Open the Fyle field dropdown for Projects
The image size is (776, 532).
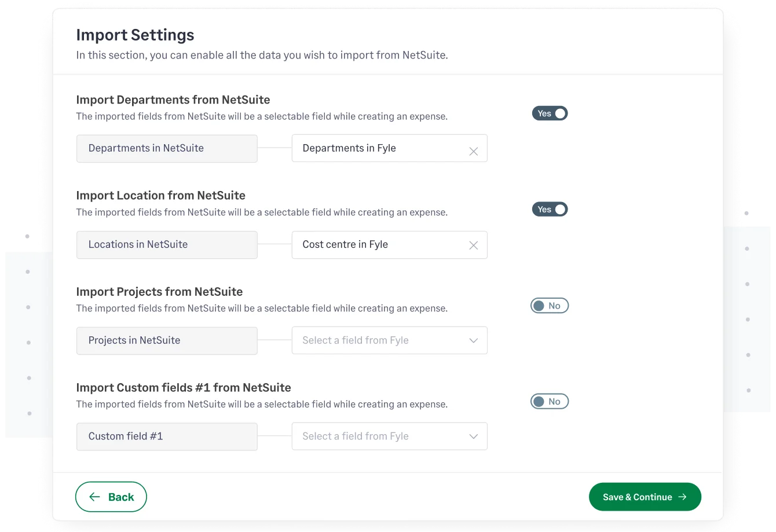coord(390,340)
